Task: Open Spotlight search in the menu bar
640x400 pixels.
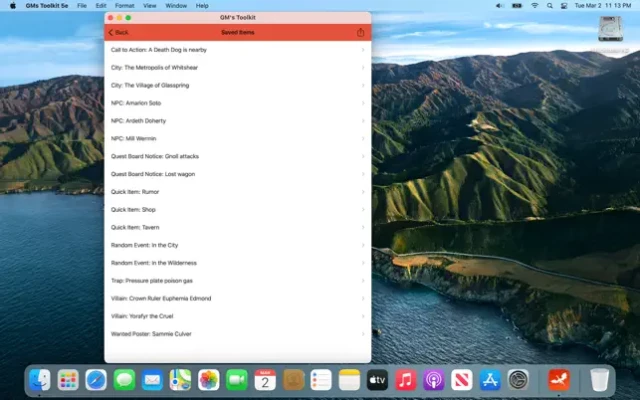Action: click(x=549, y=5)
